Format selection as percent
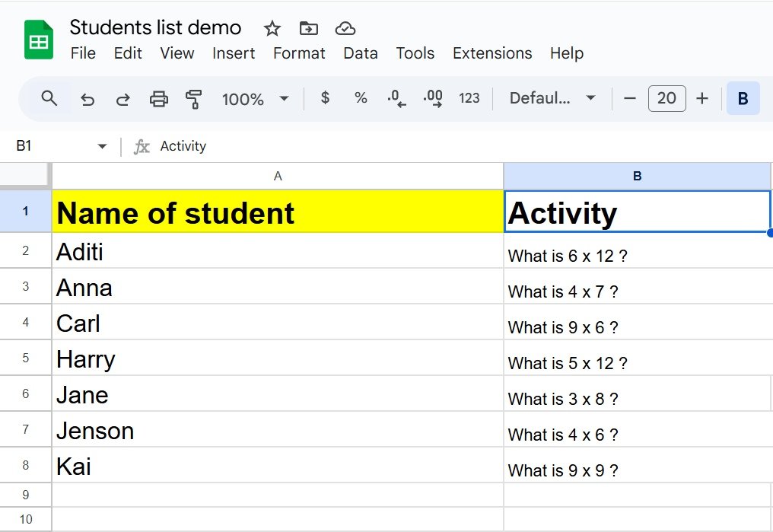The image size is (773, 532). coord(360,98)
